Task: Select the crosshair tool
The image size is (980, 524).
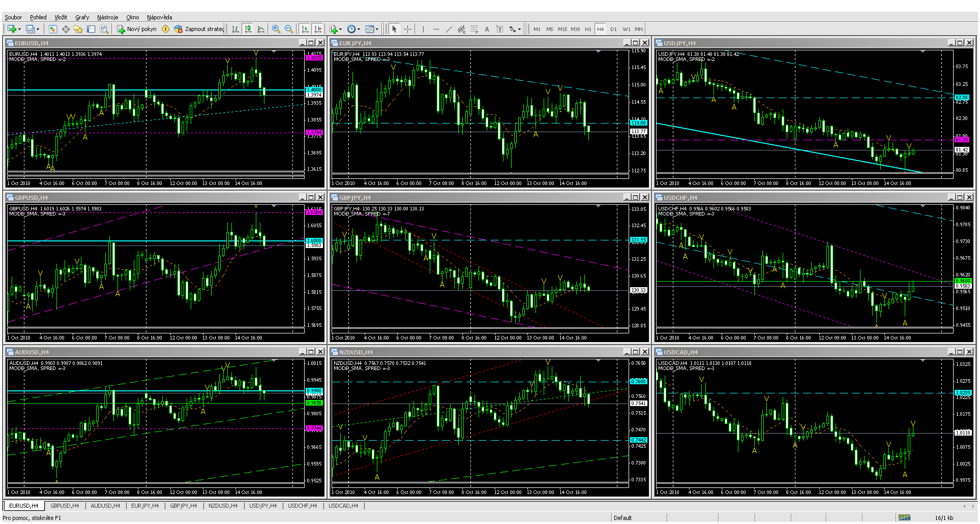Action: coord(407,29)
